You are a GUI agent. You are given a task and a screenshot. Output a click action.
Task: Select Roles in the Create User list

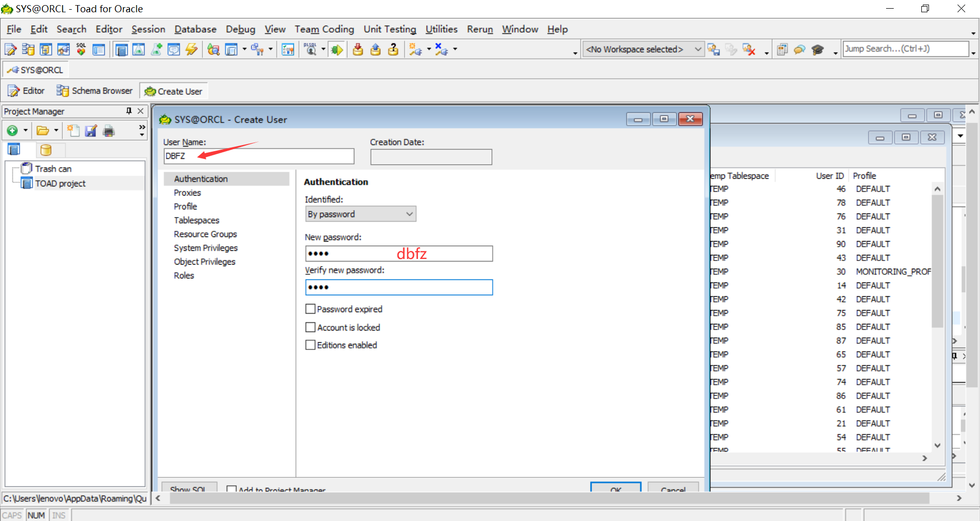184,275
